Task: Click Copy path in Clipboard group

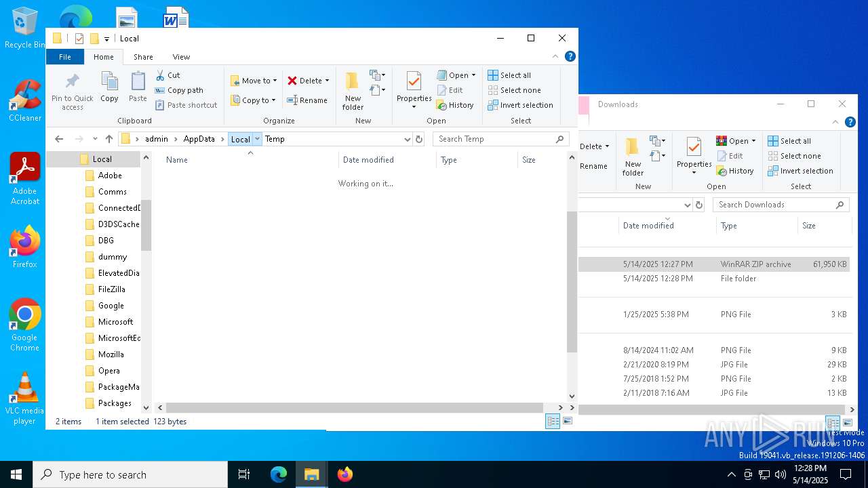Action: pyautogui.click(x=179, y=90)
